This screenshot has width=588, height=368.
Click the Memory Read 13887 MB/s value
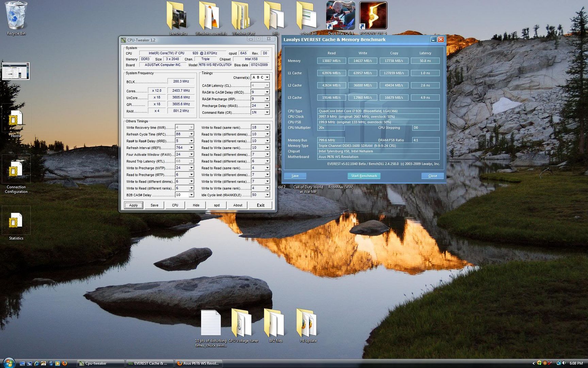tap(331, 61)
